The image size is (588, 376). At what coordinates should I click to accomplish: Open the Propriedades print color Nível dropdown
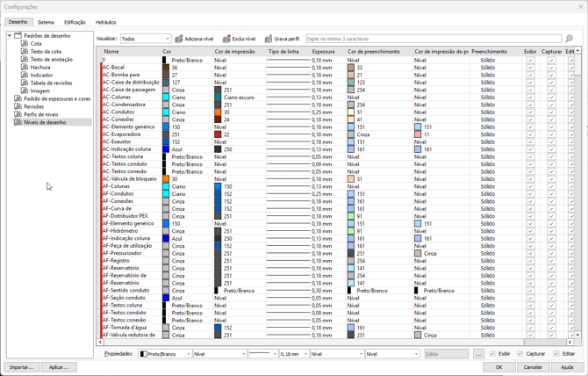tap(219, 354)
